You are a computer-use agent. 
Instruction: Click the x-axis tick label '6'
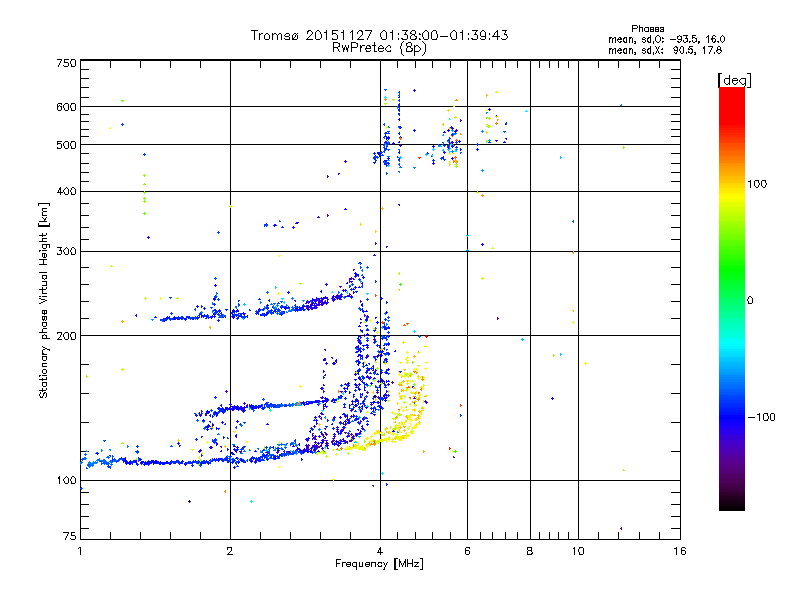point(467,551)
